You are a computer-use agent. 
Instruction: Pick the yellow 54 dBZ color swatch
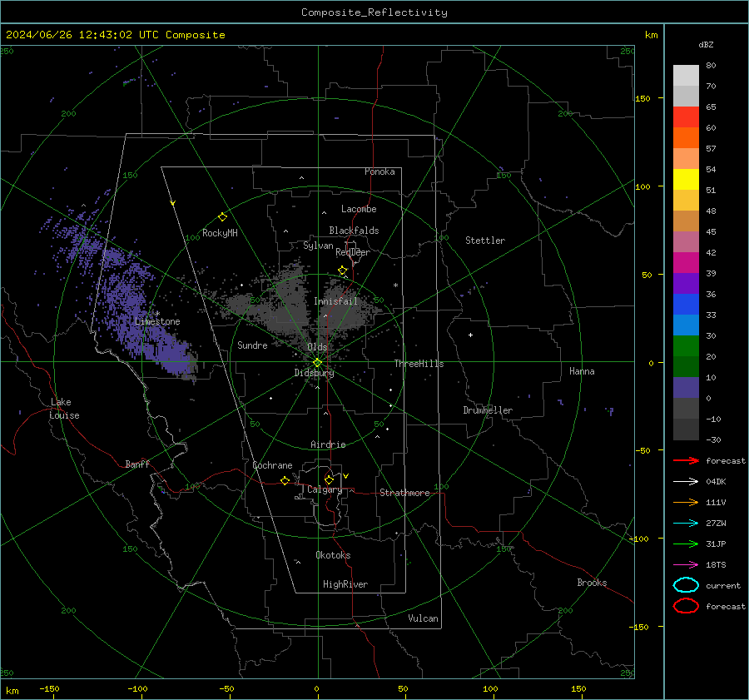[686, 179]
